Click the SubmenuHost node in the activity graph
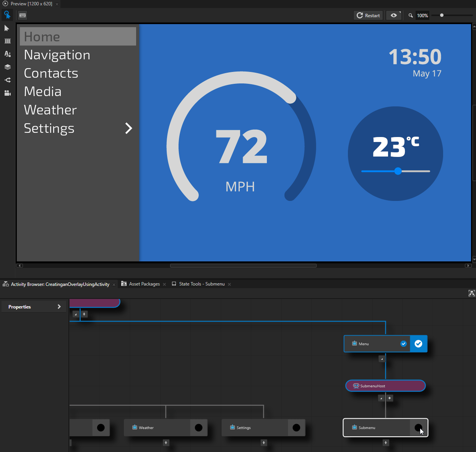 [385, 386]
